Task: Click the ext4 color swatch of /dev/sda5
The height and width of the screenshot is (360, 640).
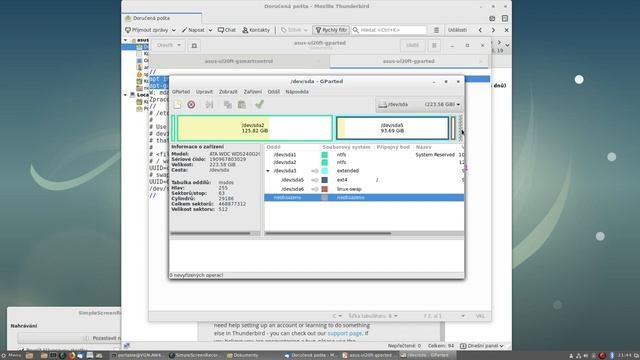Action: coord(324,180)
